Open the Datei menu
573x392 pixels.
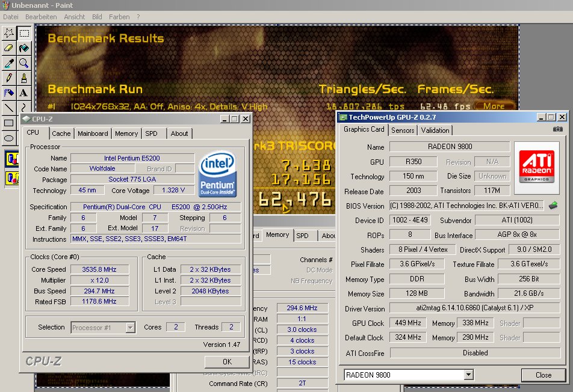[x=11, y=17]
